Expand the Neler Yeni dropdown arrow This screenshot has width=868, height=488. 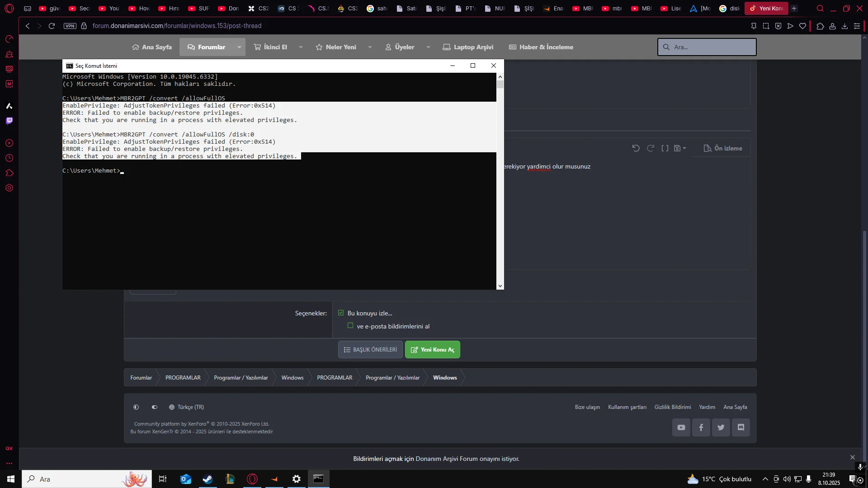pyautogui.click(x=370, y=47)
